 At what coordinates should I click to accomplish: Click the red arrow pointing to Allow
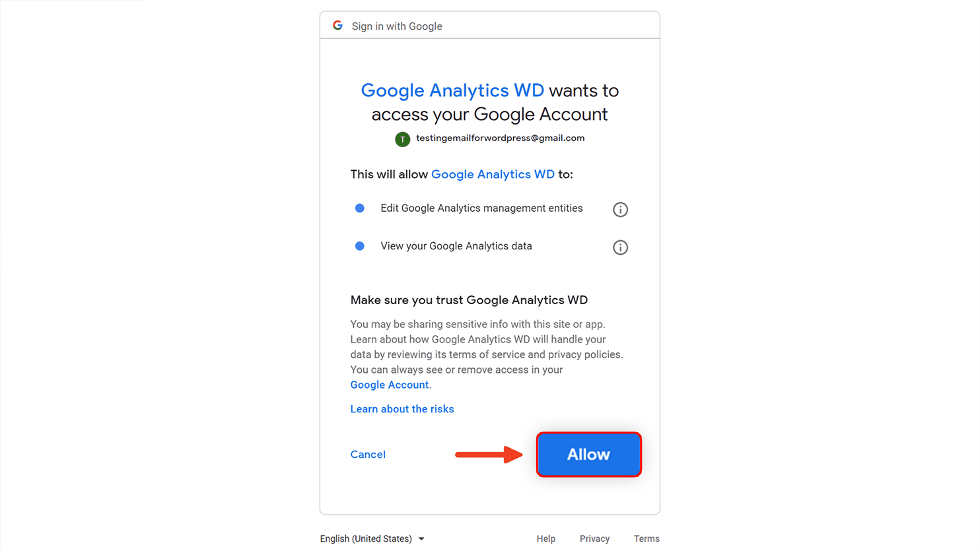tap(489, 454)
